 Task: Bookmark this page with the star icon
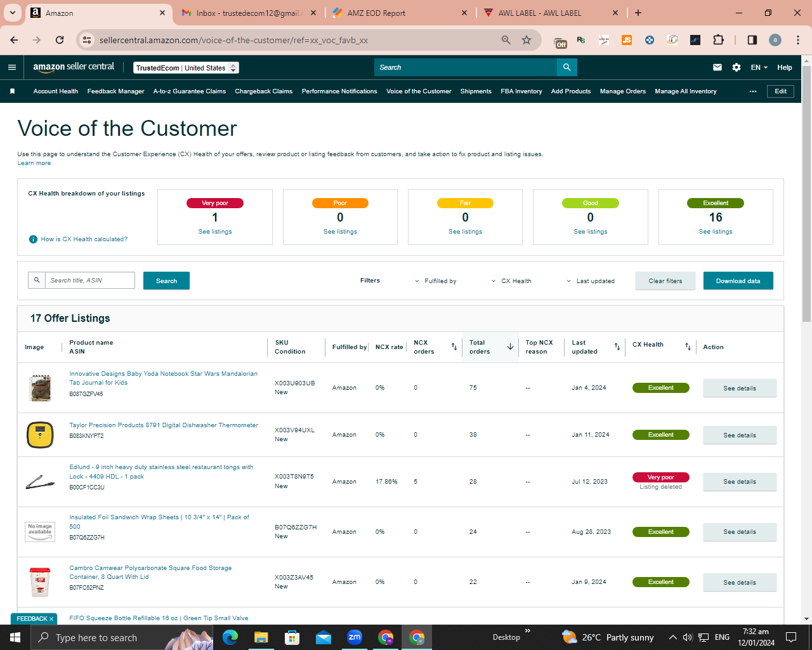coord(527,40)
